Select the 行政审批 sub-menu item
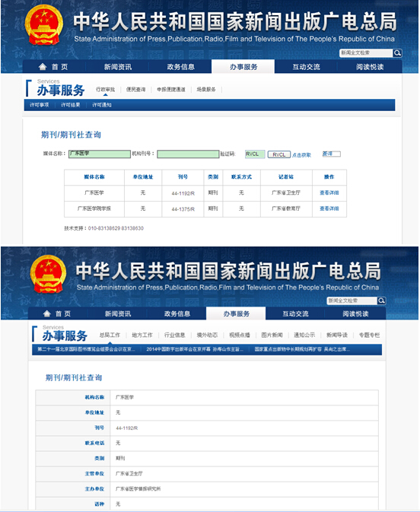Viewport: 420px width, 512px height. pos(105,90)
